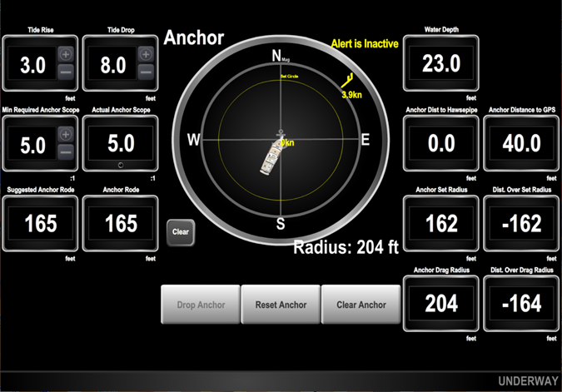The image size is (562, 392).
Task: Select the Water Depth value field
Action: (441, 64)
